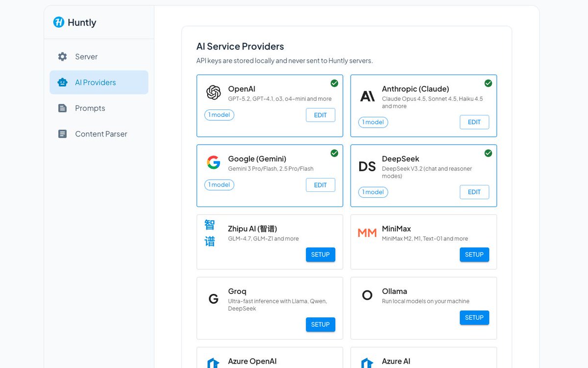Viewport: 588px width, 368px height.
Task: Open the Server settings section
Action: click(99, 56)
